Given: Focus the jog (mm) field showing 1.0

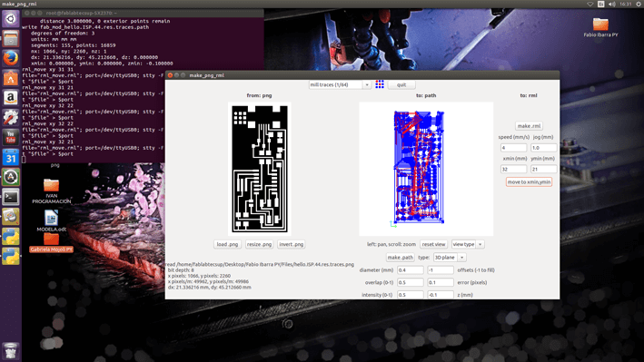Looking at the screenshot, I should point(544,148).
